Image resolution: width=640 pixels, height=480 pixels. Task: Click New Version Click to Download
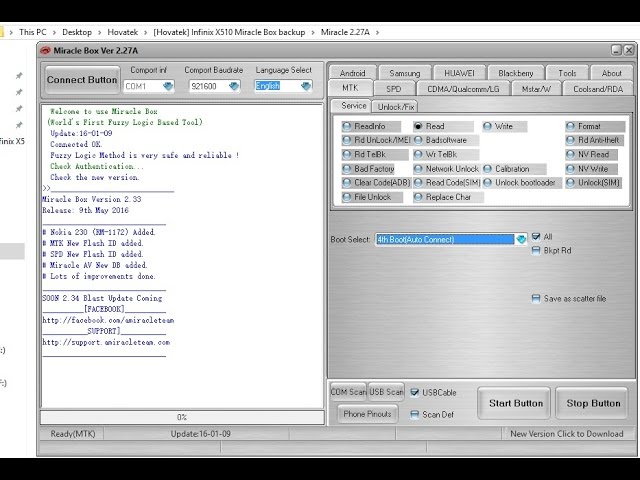click(567, 433)
